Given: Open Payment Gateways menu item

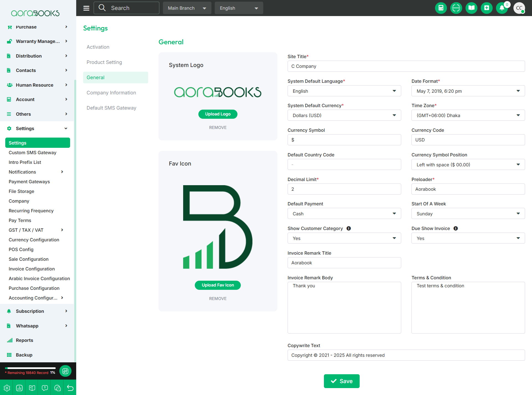Looking at the screenshot, I should click(29, 182).
